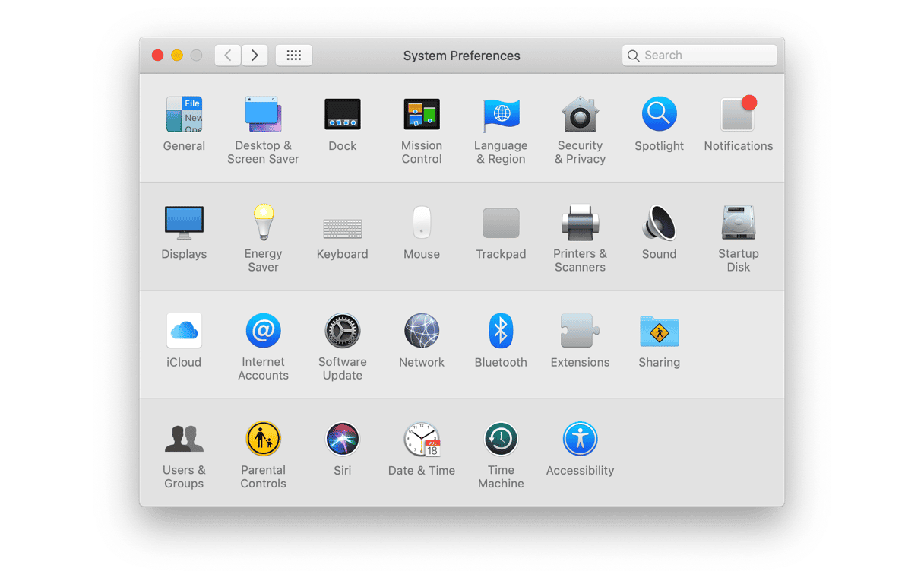Open the Network globe icon

click(x=422, y=332)
